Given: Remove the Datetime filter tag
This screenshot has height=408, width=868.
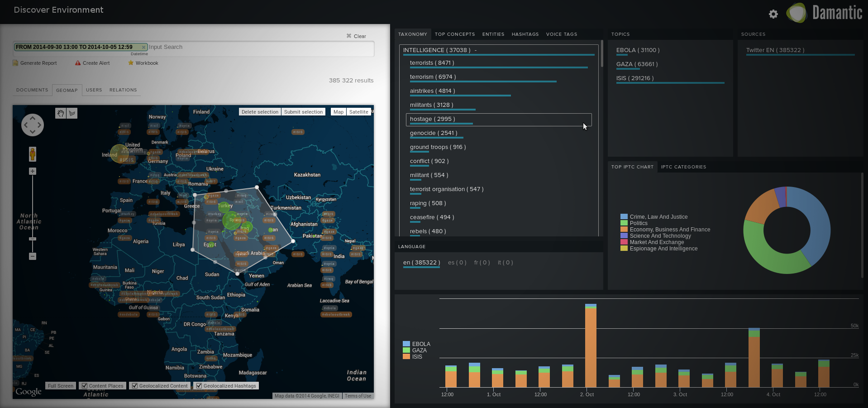Looking at the screenshot, I should click(143, 47).
